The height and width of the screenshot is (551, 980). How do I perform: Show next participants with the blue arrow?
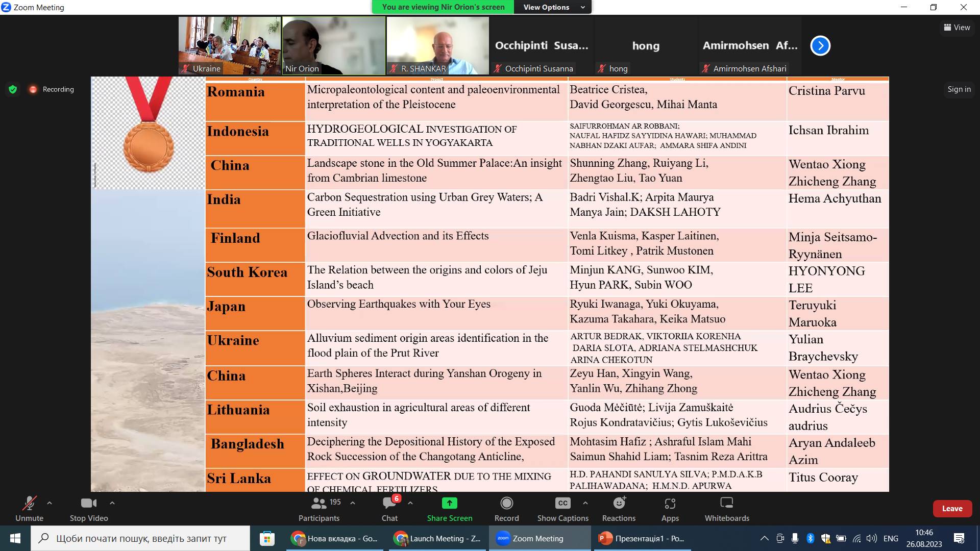click(x=820, y=46)
